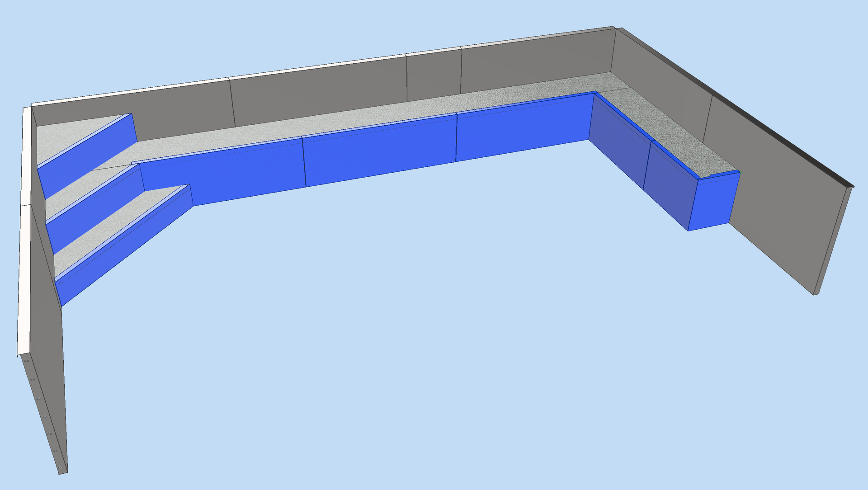Select the dark blue side panel nearest corner

[x=619, y=140]
